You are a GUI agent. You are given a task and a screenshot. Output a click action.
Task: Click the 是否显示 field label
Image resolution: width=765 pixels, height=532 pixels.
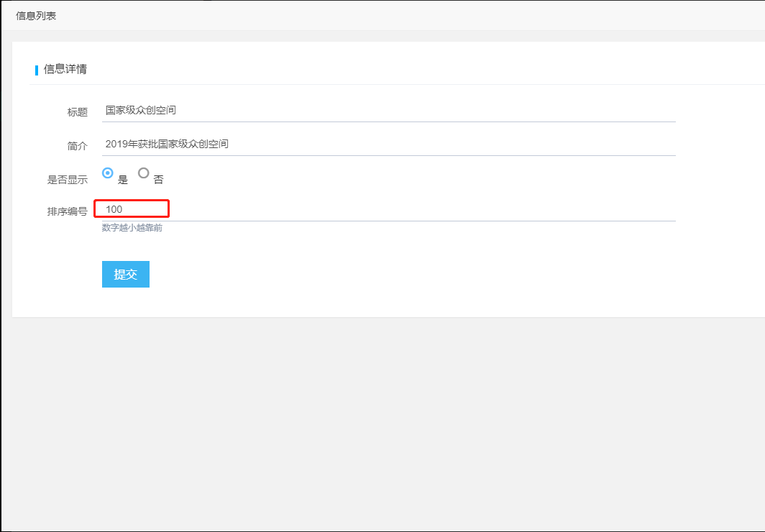(x=67, y=180)
